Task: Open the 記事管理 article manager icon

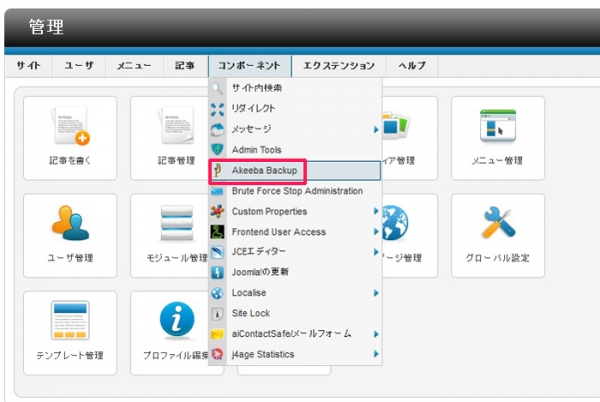Action: click(x=176, y=125)
